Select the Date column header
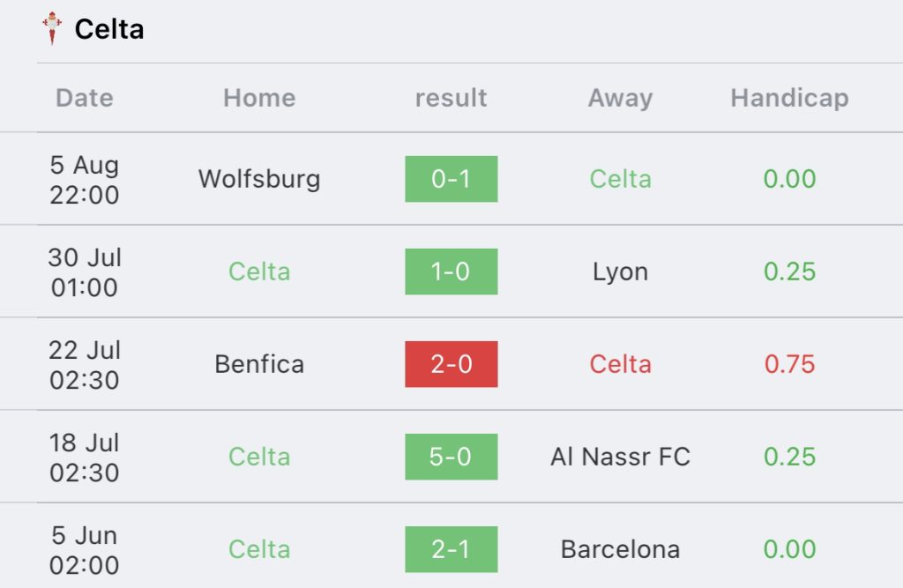The height and width of the screenshot is (588, 903). pos(84,98)
